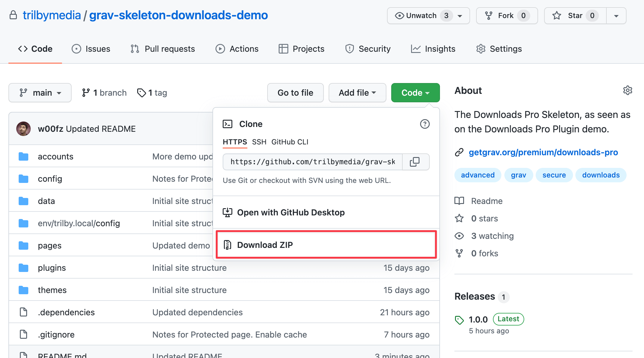Click the config folder icon
The width and height of the screenshot is (644, 358).
coord(23,179)
